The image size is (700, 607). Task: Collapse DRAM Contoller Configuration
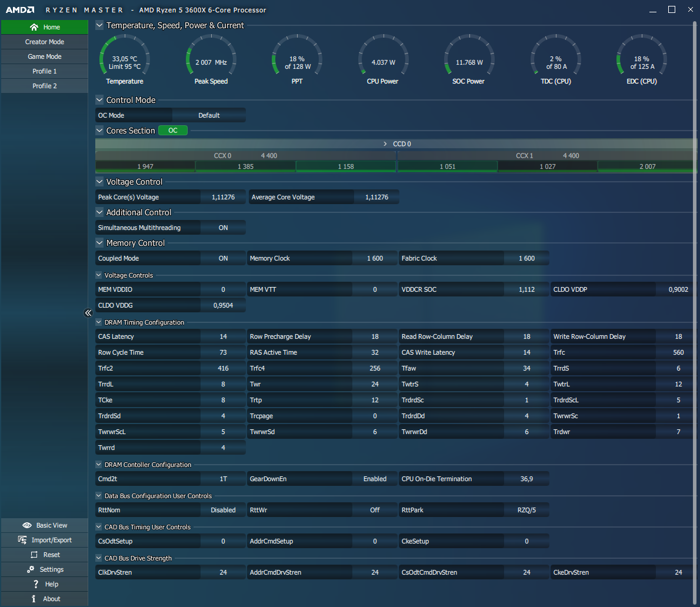(99, 464)
